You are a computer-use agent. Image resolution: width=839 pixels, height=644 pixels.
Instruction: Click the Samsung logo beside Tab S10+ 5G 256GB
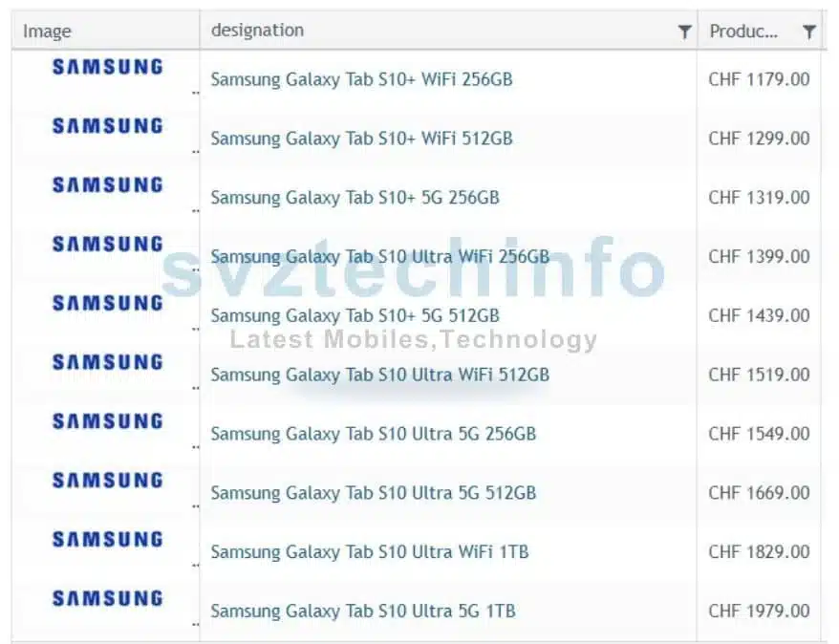click(x=108, y=185)
